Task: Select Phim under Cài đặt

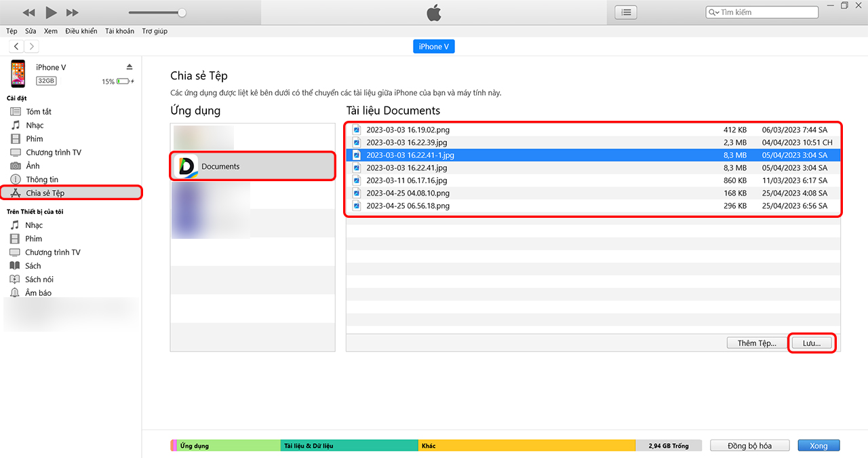Action: tap(35, 138)
